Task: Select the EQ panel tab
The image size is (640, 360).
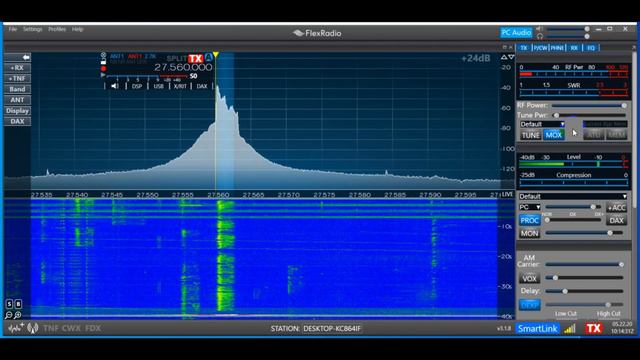Action: [x=591, y=48]
